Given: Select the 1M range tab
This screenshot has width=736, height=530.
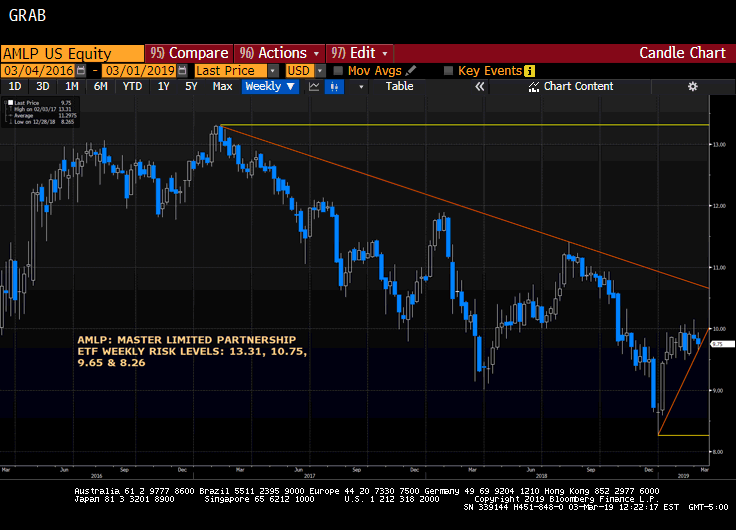Looking at the screenshot, I should coord(71,86).
